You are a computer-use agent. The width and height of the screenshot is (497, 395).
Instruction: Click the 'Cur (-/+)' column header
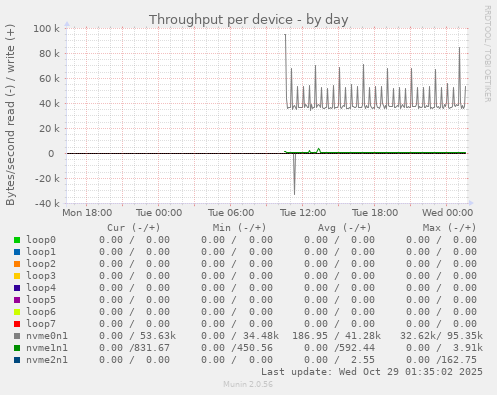(134, 228)
